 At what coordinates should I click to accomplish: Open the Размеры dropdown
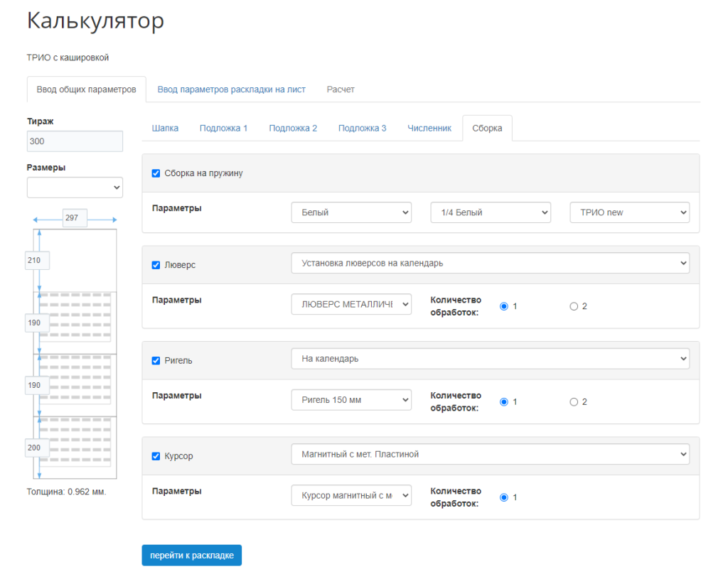(75, 188)
